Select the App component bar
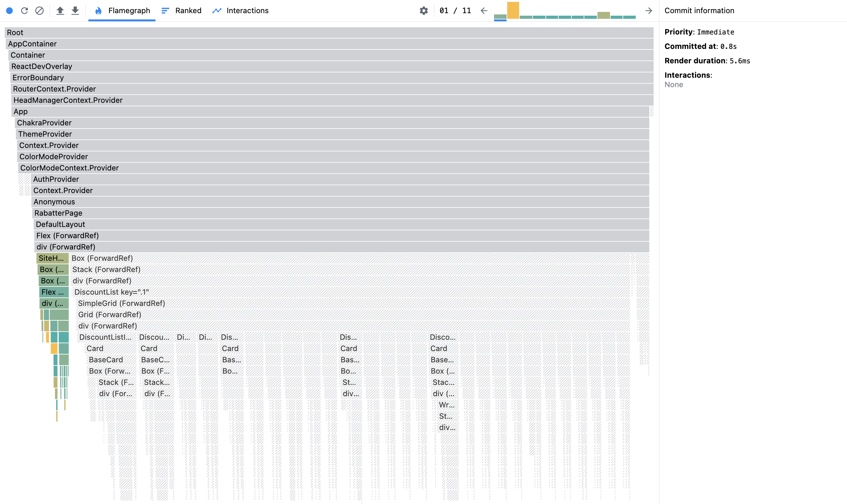Image resolution: width=847 pixels, height=504 pixels. point(330,111)
